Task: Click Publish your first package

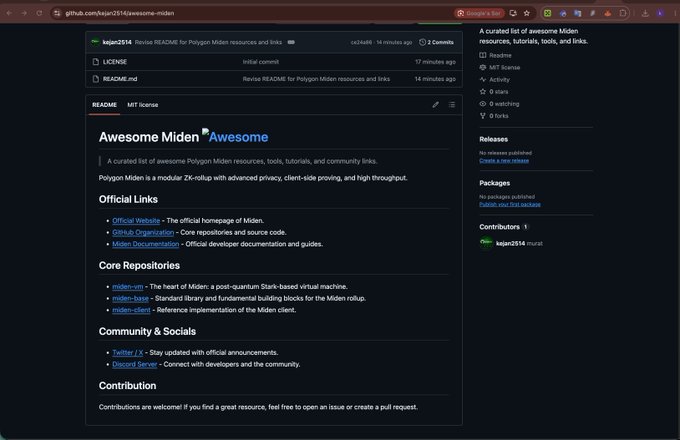Action: click(510, 204)
